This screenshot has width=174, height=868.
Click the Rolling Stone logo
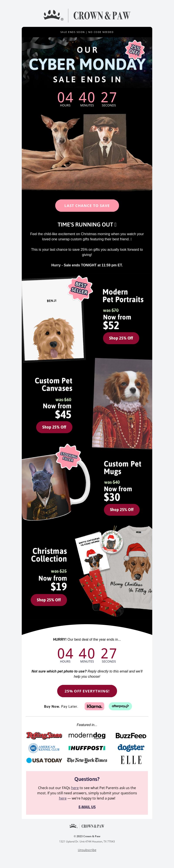(44, 735)
